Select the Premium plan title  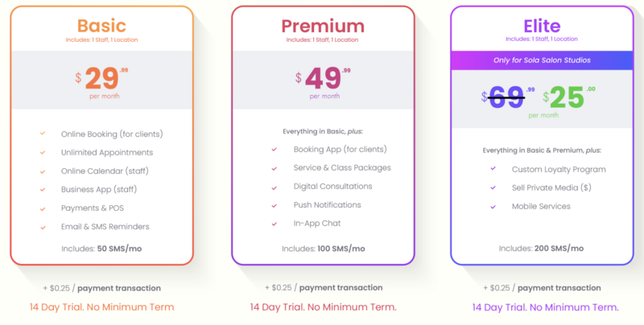(x=323, y=26)
